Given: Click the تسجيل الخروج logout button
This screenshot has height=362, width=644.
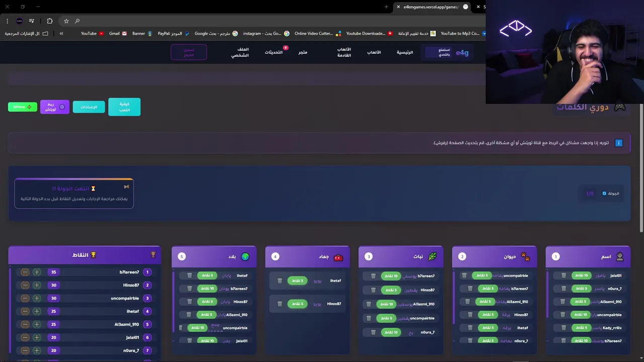Looking at the screenshot, I should [x=189, y=52].
